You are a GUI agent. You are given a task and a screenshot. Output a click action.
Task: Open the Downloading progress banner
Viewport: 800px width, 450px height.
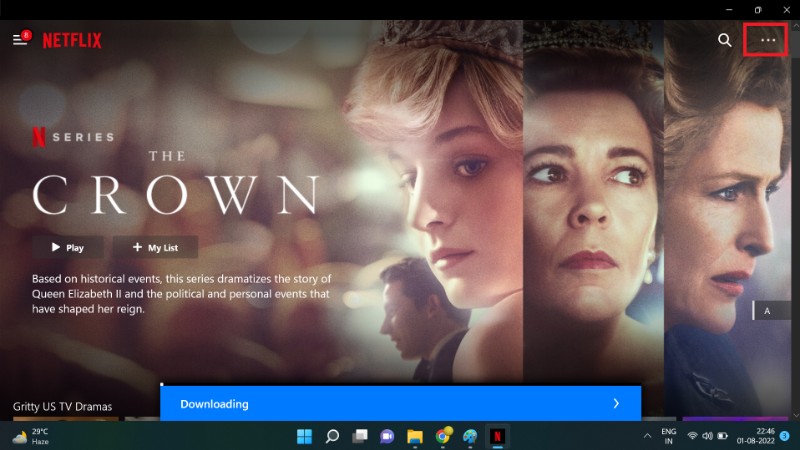tap(401, 404)
